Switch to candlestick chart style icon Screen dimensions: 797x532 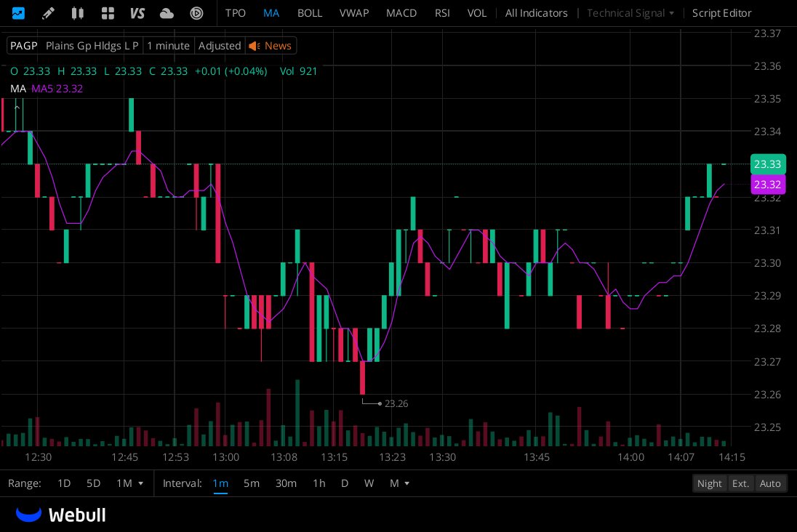pyautogui.click(x=77, y=13)
